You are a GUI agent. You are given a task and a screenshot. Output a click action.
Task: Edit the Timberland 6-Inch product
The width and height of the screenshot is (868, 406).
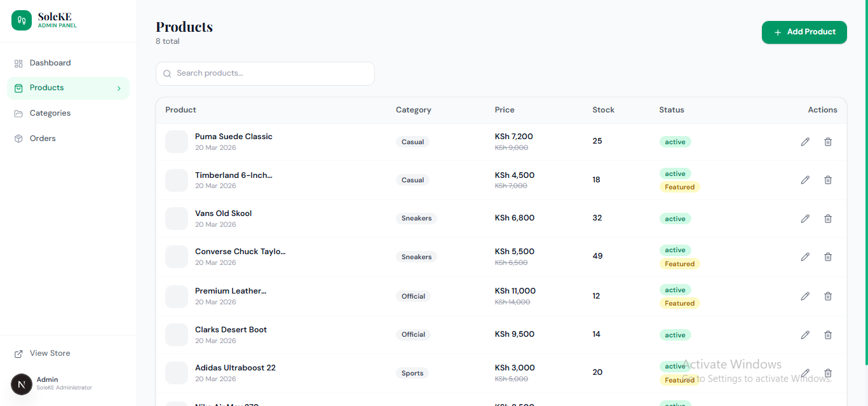pyautogui.click(x=805, y=180)
